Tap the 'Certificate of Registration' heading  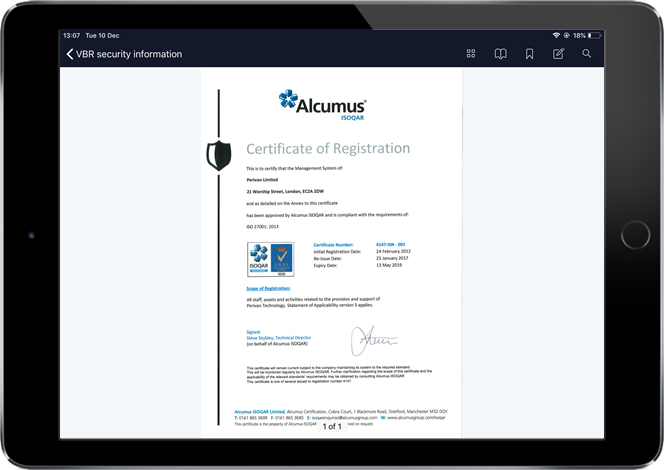tap(328, 148)
